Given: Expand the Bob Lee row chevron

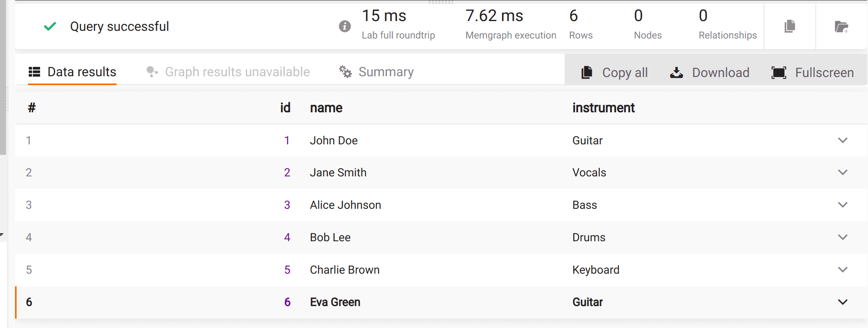Looking at the screenshot, I should (843, 237).
